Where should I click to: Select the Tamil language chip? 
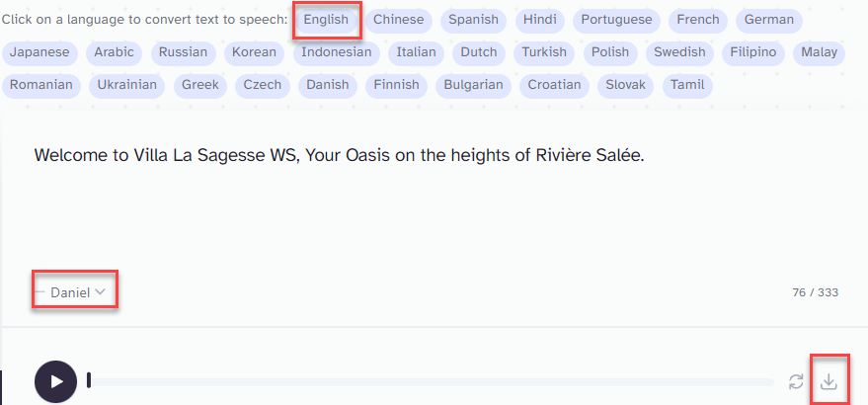coord(687,85)
